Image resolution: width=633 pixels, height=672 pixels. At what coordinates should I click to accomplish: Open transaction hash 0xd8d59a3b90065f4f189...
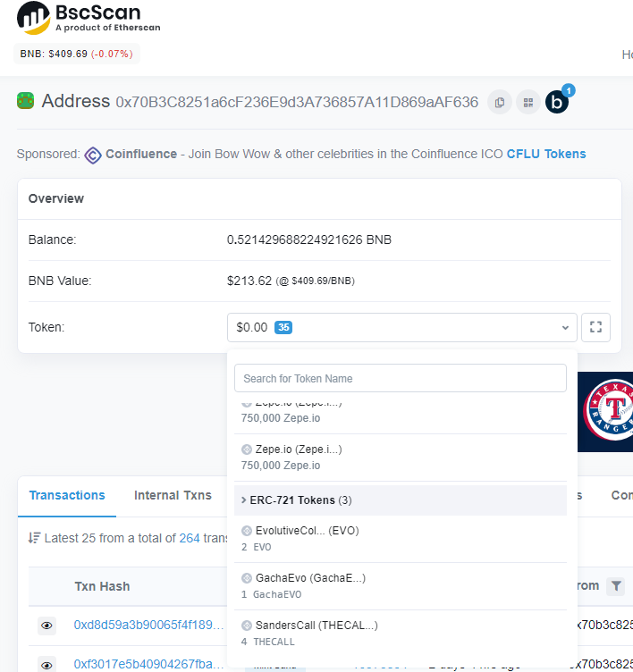coord(148,625)
